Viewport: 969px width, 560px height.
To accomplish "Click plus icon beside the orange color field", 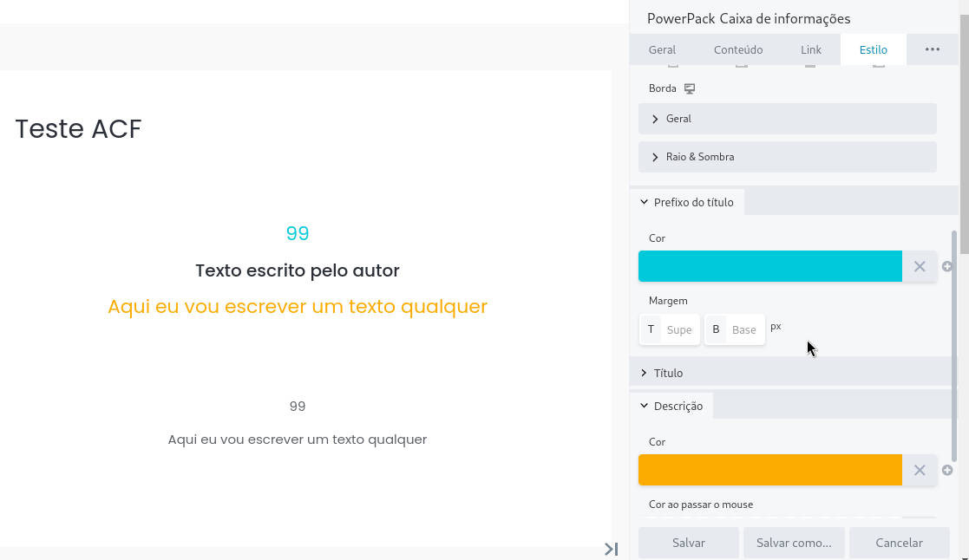I will click(946, 470).
